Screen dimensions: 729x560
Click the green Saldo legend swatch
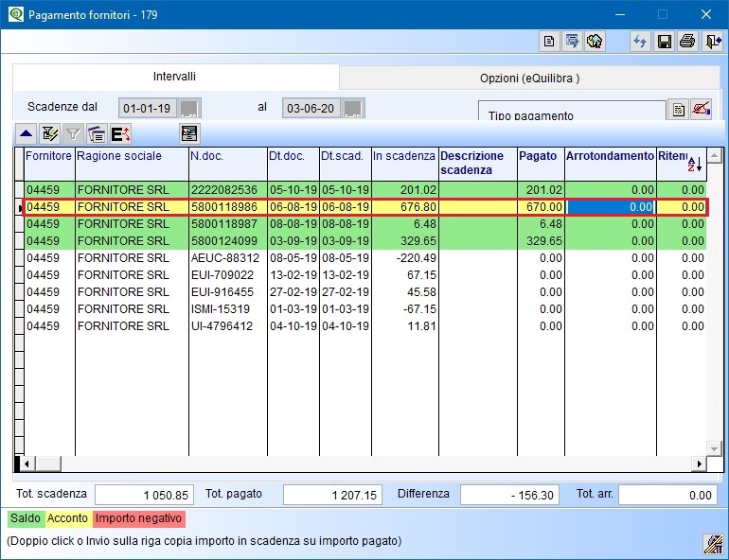tap(27, 518)
